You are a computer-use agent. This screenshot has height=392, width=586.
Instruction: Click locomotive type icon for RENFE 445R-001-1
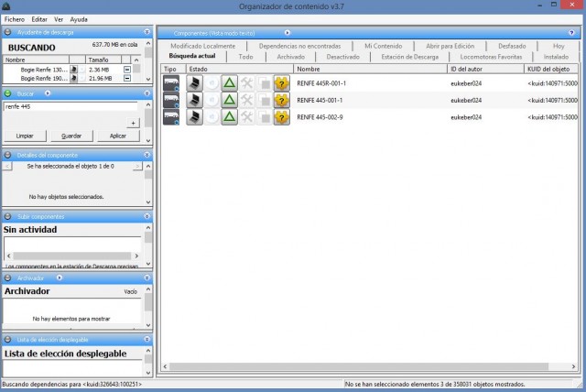pyautogui.click(x=171, y=83)
